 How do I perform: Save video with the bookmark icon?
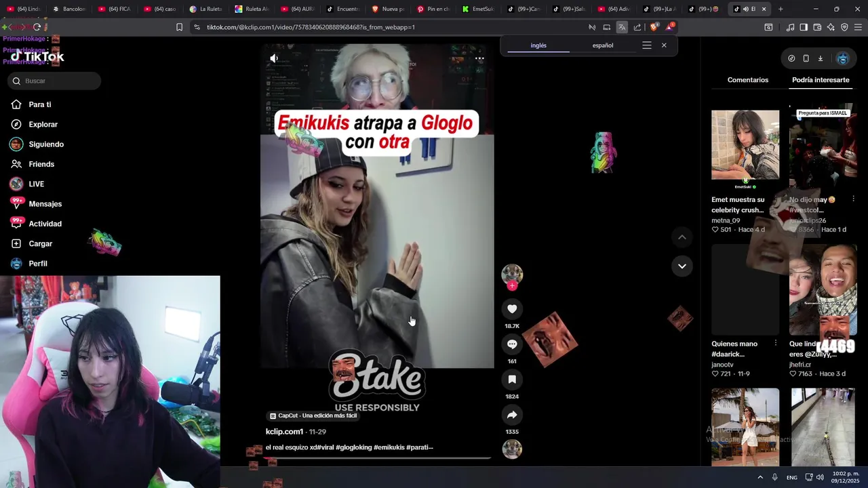pos(512,380)
